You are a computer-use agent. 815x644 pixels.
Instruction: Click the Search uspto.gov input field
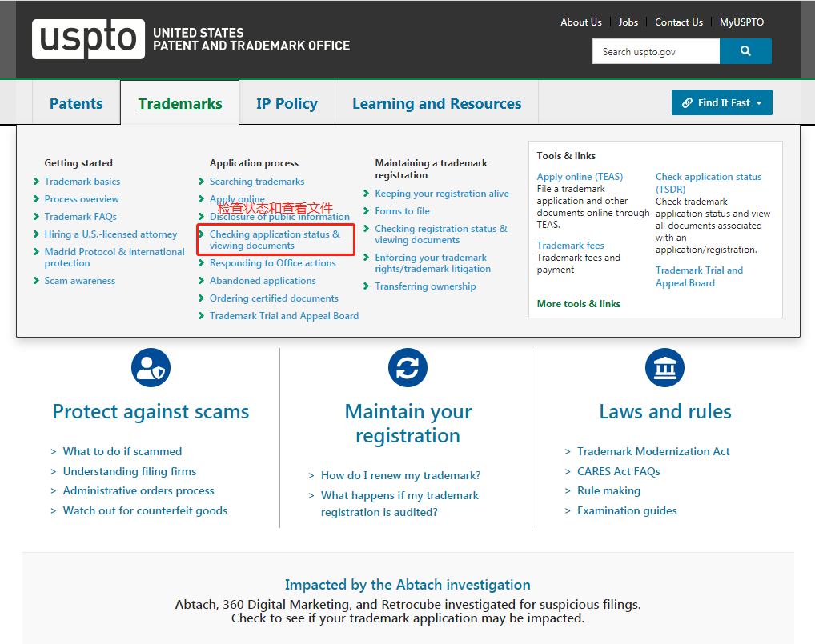tap(656, 51)
